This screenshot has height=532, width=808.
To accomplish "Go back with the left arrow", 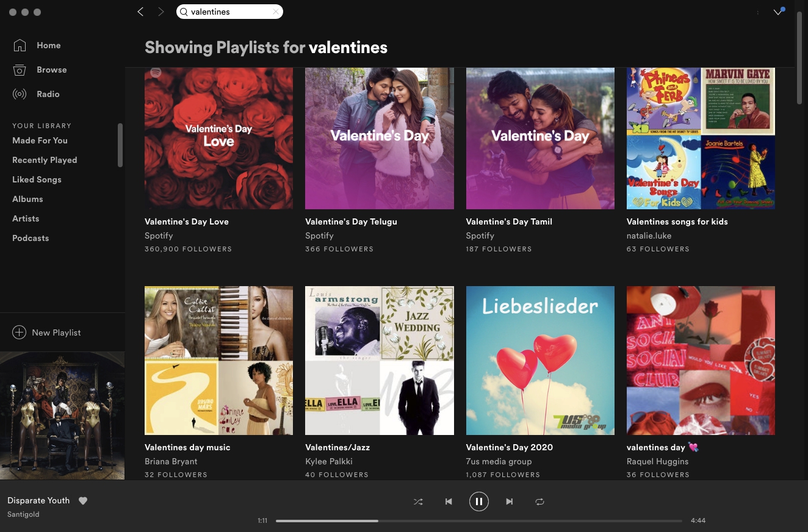I will (140, 12).
